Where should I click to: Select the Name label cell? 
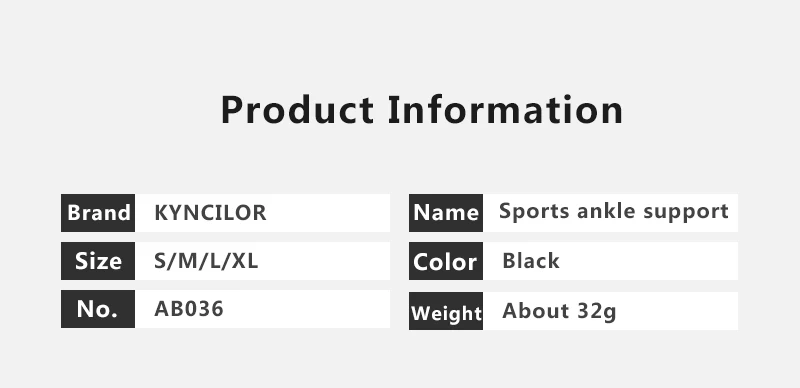coord(446,213)
